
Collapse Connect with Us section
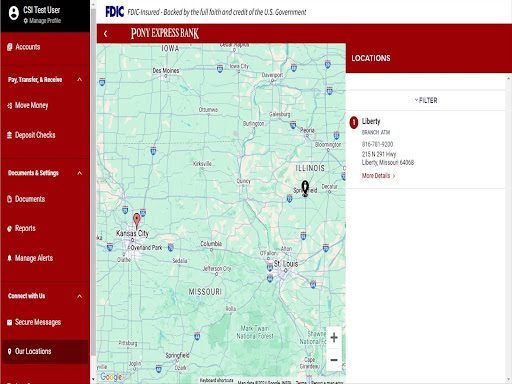pyautogui.click(x=79, y=296)
